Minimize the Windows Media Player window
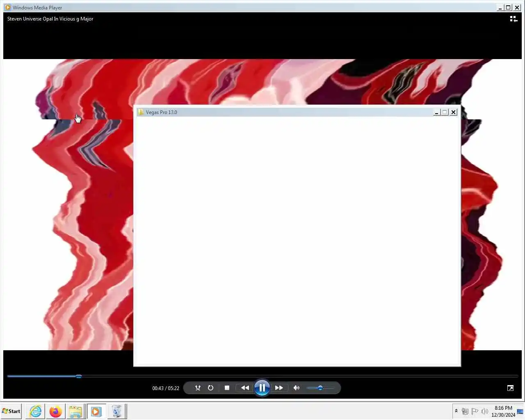 tap(500, 7)
